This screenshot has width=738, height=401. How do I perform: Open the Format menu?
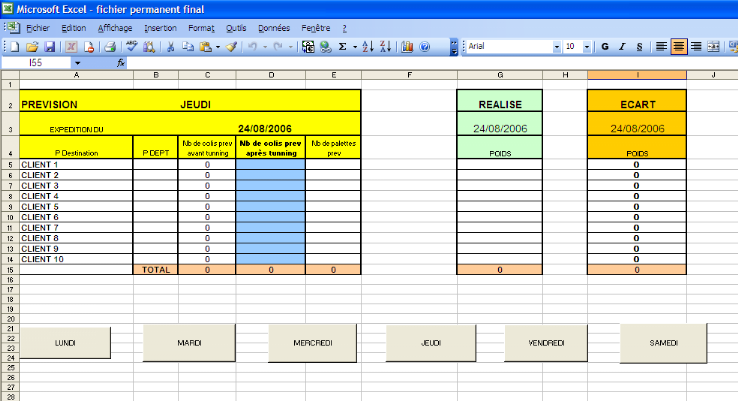(x=201, y=28)
